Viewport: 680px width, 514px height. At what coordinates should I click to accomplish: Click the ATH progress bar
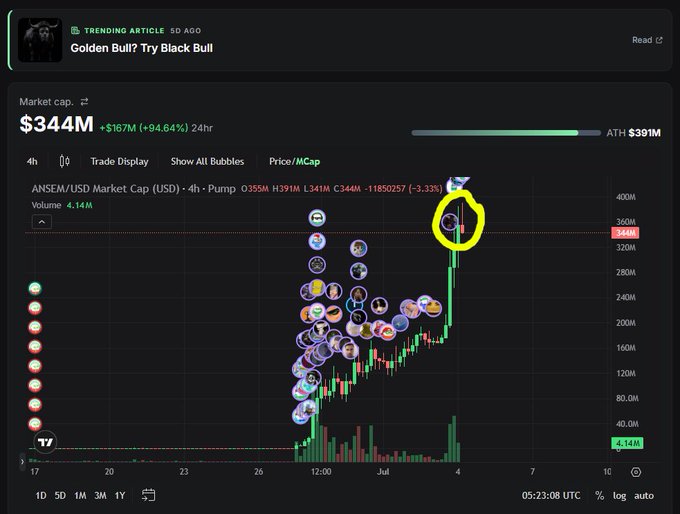[x=506, y=133]
